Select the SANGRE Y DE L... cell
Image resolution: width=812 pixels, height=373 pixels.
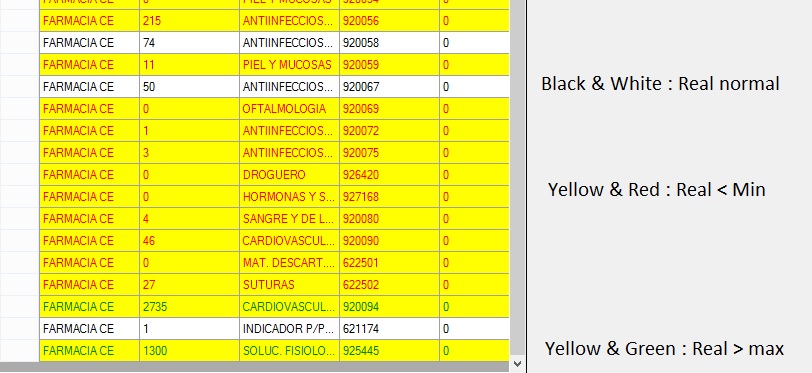pyautogui.click(x=289, y=219)
